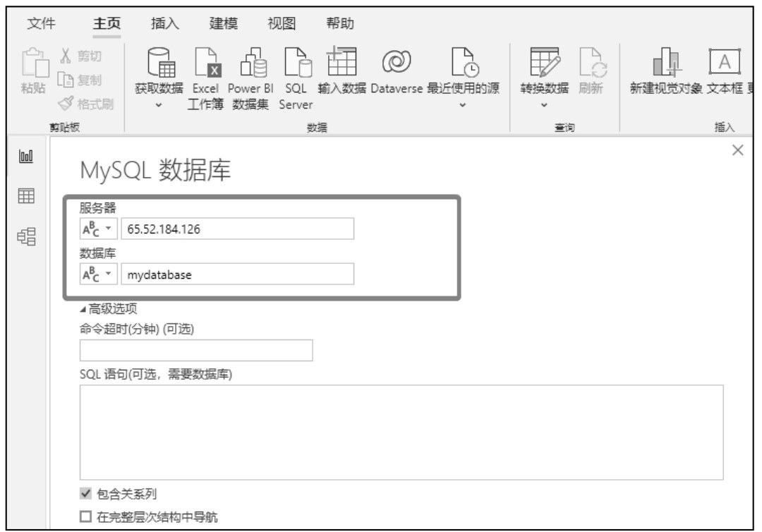Click the 服务器 input with 65.52.184.126

[238, 229]
